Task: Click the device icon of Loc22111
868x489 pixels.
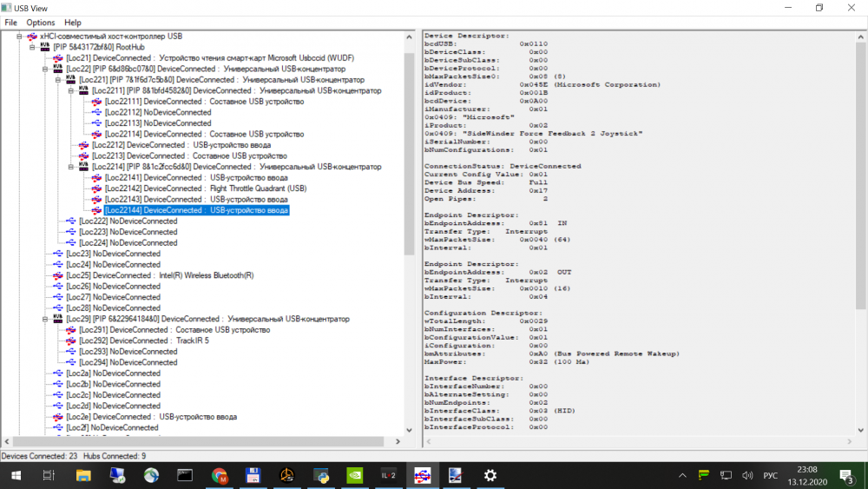Action: (x=96, y=102)
